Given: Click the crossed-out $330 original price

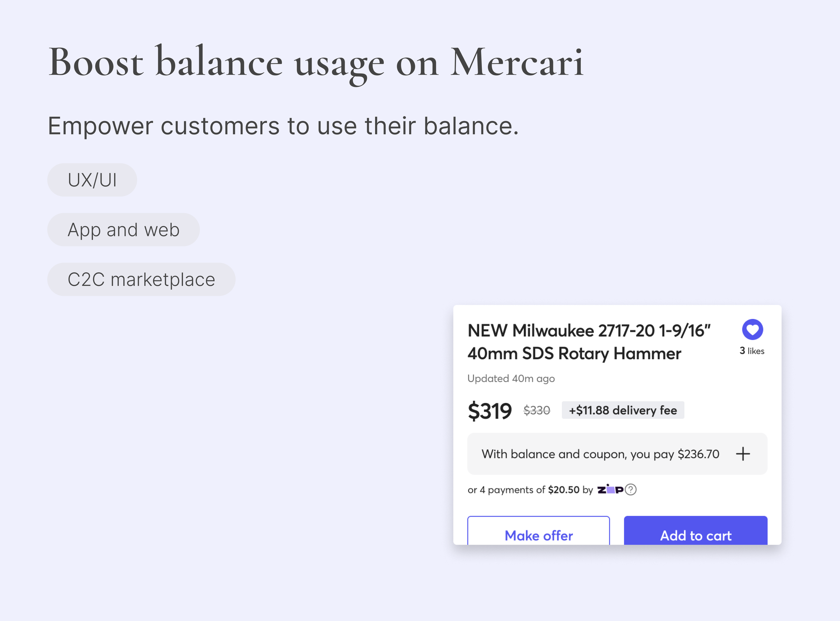Looking at the screenshot, I should 536,410.
